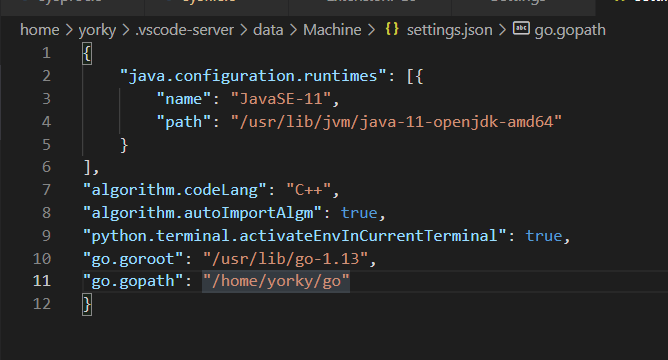Click the "path" key on line 4
This screenshot has height=360, width=668.
pos(184,122)
